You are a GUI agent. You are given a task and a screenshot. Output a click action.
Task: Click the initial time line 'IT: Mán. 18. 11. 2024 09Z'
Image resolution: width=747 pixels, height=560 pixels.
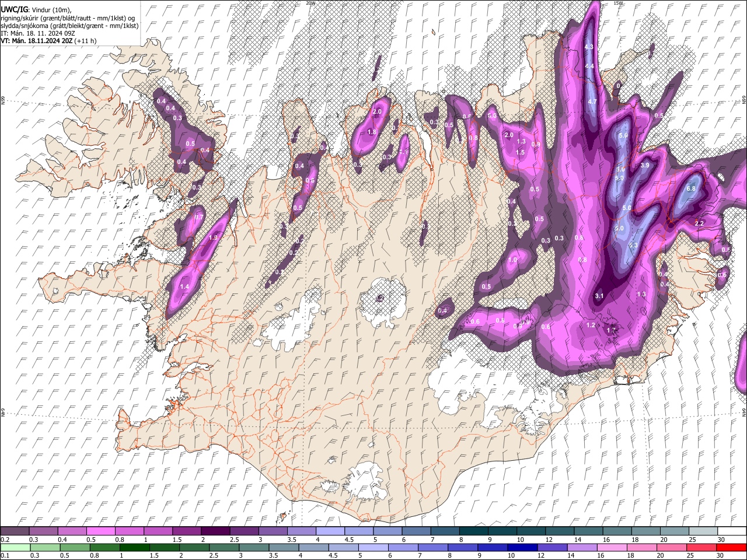pos(39,33)
